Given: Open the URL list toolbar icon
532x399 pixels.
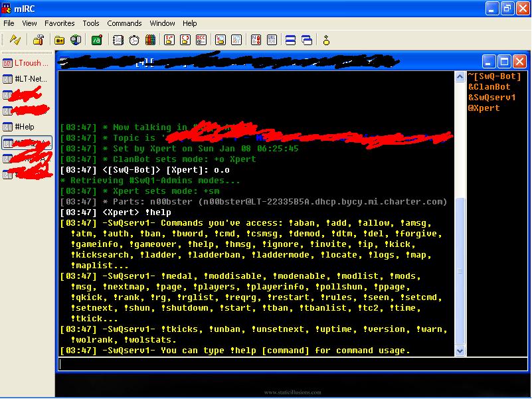Looking at the screenshot, I should (270, 40).
